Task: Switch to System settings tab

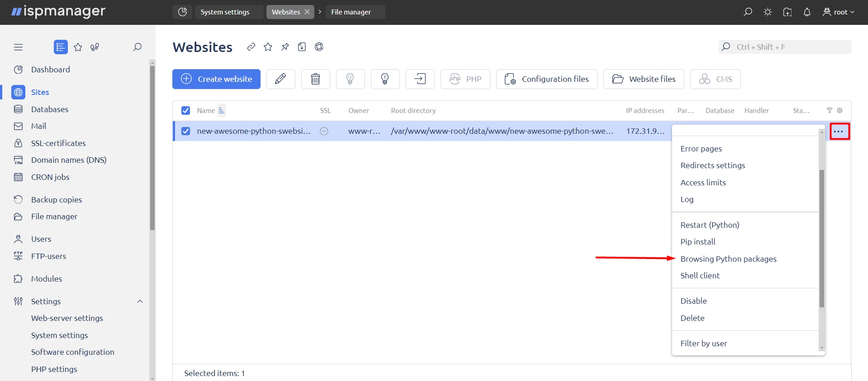Action: [229, 12]
